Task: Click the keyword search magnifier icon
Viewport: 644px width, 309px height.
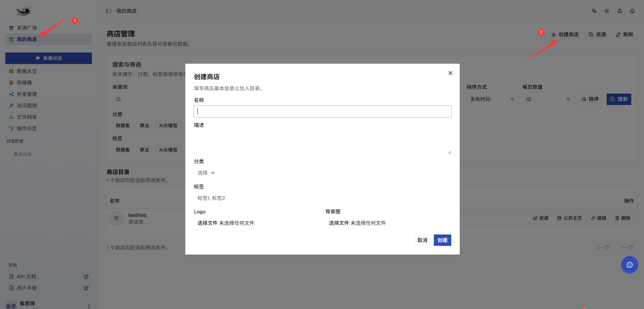Action: (x=119, y=99)
